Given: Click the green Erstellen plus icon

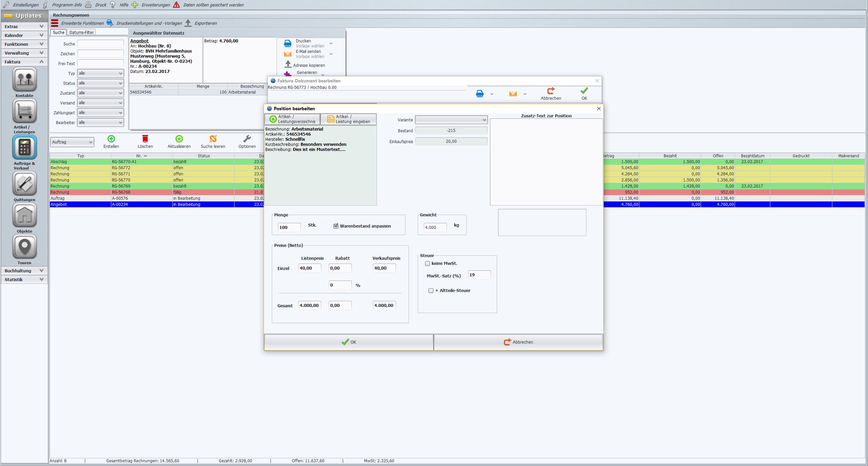Looking at the screenshot, I should (x=111, y=139).
